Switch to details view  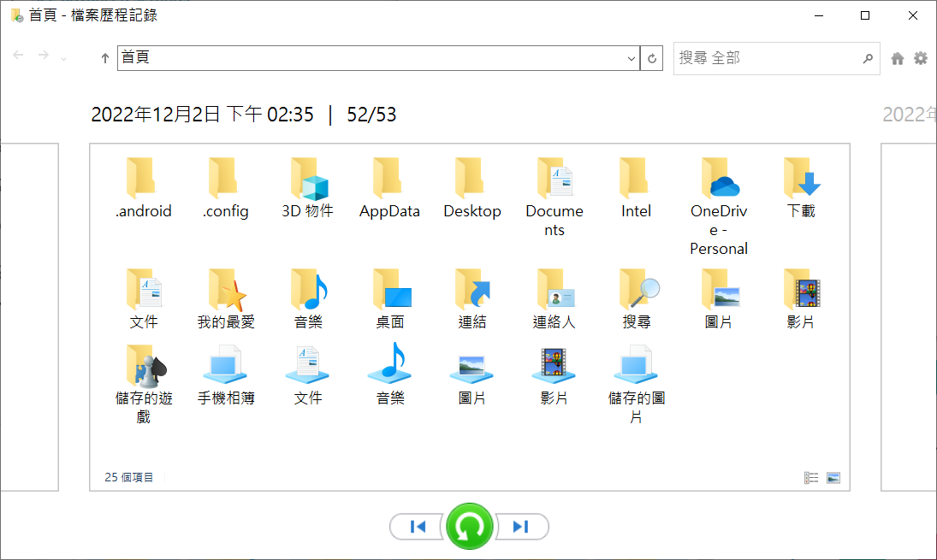tap(811, 478)
